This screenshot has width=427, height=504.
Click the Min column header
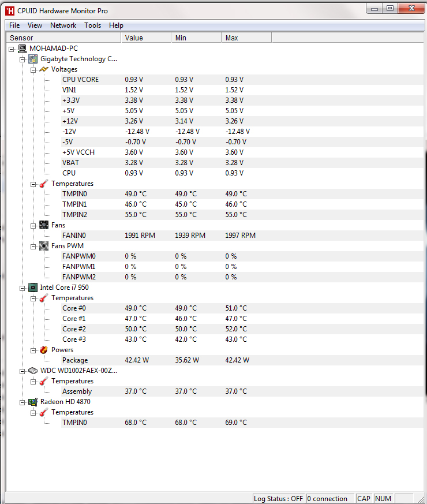(x=196, y=38)
